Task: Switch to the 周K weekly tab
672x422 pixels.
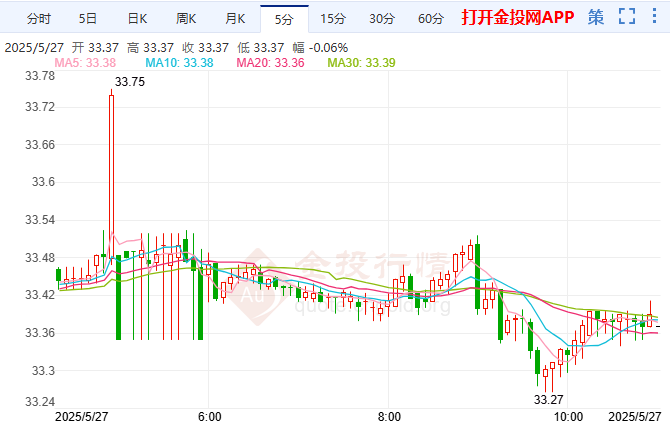Action: pyautogui.click(x=186, y=18)
